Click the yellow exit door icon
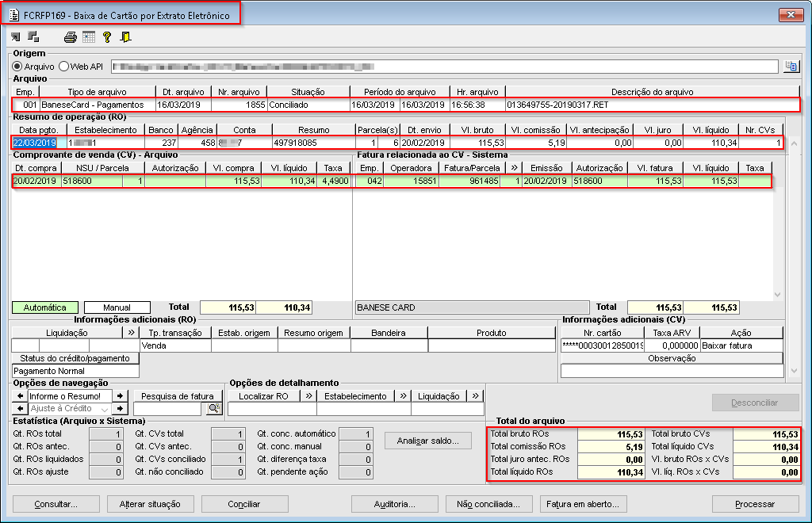 click(125, 37)
